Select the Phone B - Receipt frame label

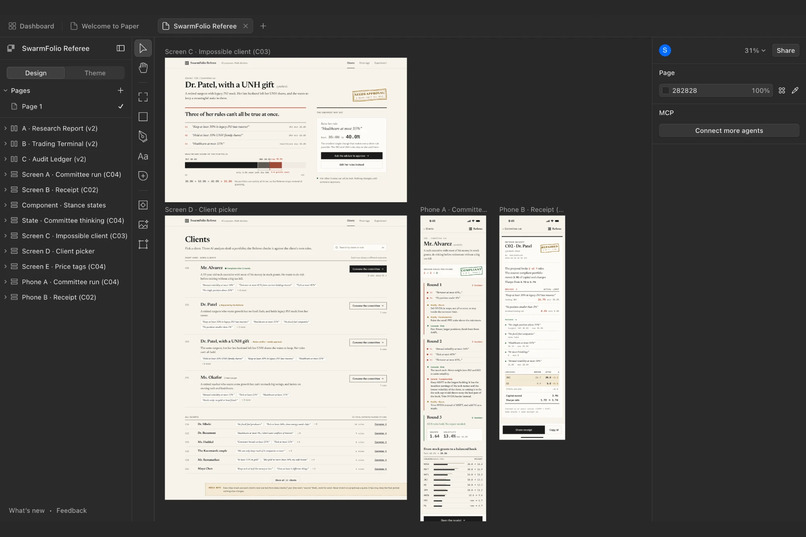[x=532, y=210]
